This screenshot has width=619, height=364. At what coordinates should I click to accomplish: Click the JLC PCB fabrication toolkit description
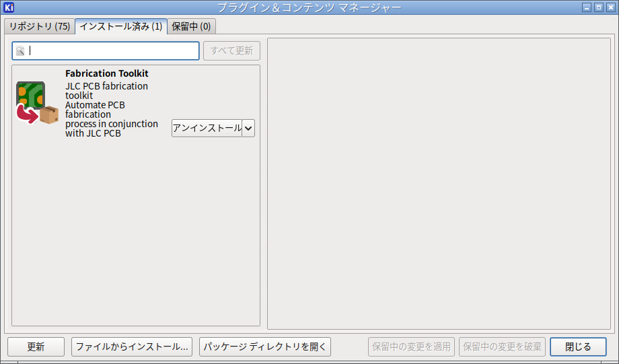106,91
